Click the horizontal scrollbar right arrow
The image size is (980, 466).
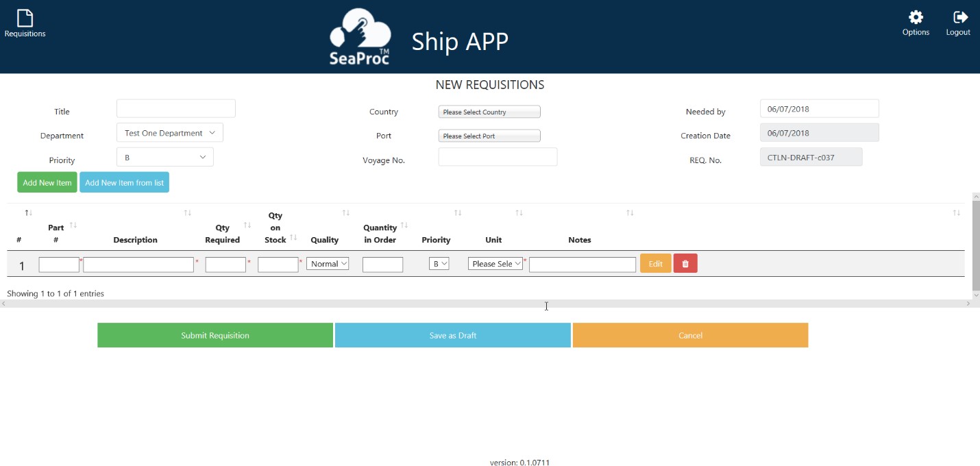coord(968,304)
